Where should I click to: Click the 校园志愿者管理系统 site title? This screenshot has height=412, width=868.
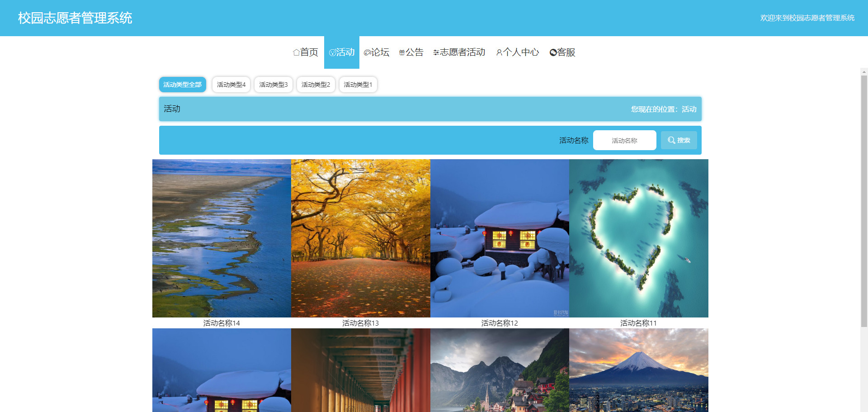75,18
